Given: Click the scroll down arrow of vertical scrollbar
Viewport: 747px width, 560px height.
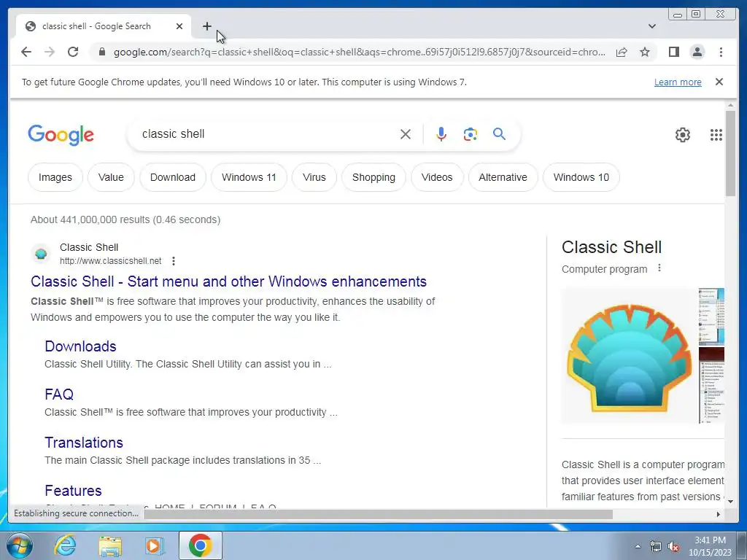Looking at the screenshot, I should [x=731, y=502].
